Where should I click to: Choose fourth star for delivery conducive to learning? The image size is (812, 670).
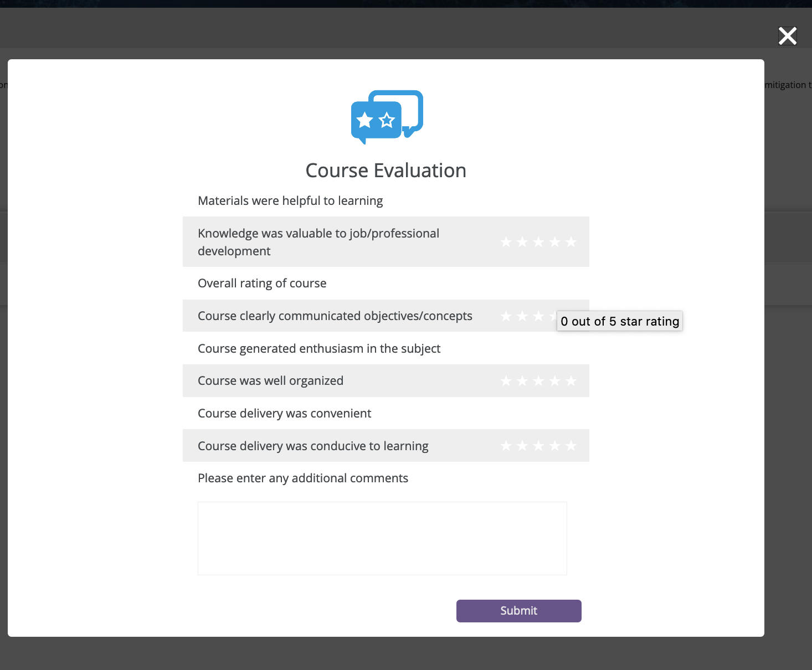pyautogui.click(x=555, y=446)
